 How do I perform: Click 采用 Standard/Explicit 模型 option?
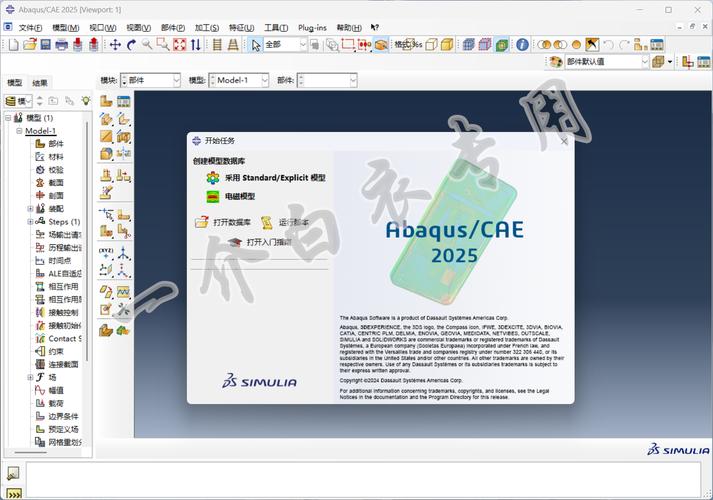click(x=266, y=178)
